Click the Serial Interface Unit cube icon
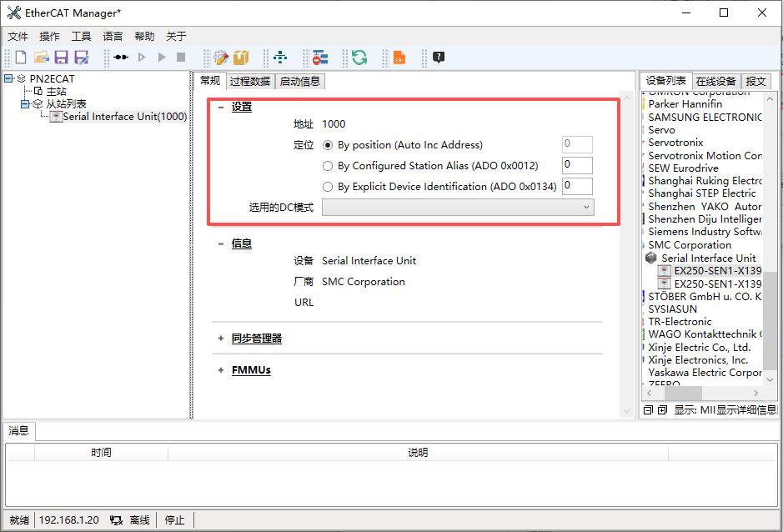This screenshot has width=783, height=532. [x=650, y=258]
